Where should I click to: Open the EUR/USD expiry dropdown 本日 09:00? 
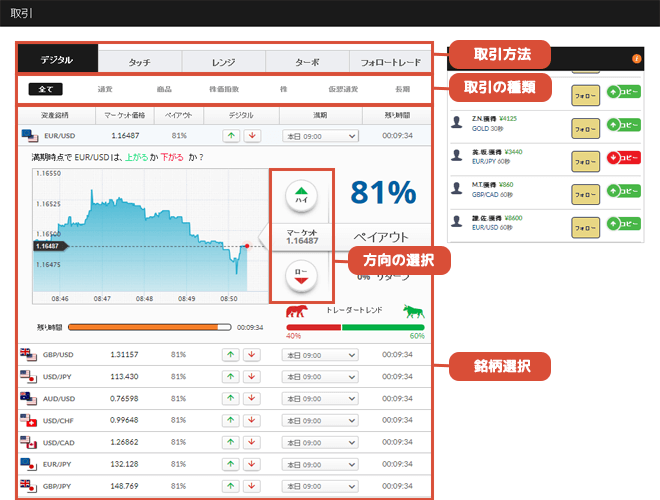(320, 136)
